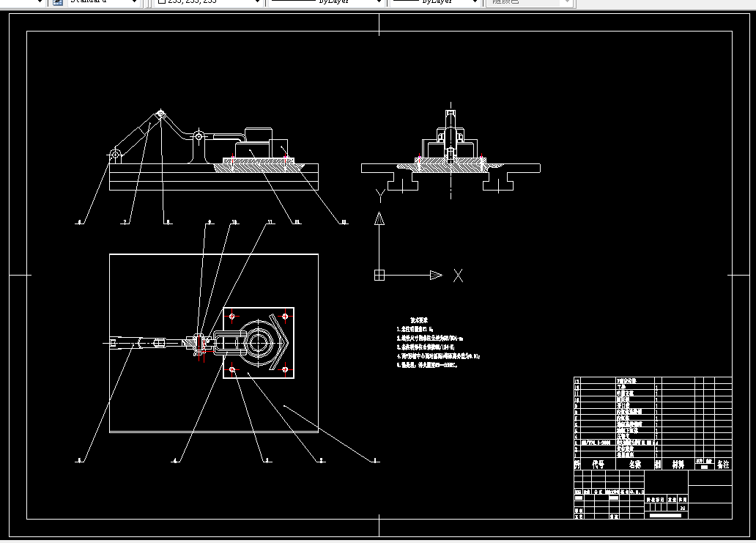Open the 255,255,255 color control dropdown
Image resolution: width=756 pixels, height=543 pixels.
click(x=208, y=2)
